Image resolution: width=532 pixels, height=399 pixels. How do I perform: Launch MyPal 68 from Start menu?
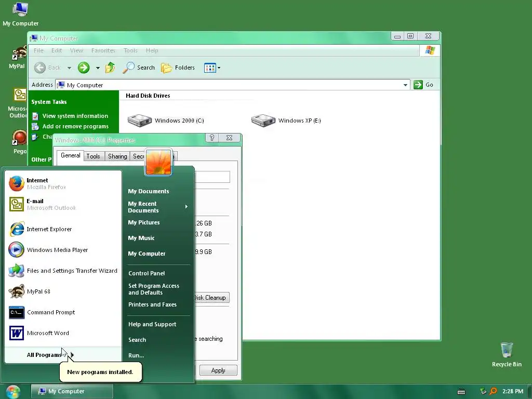pos(63,291)
